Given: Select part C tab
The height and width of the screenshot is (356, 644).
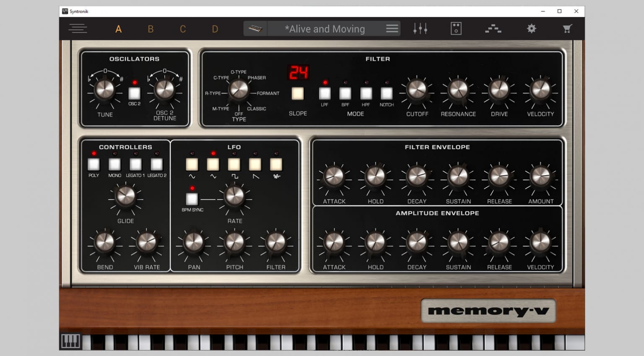Looking at the screenshot, I should (x=183, y=29).
